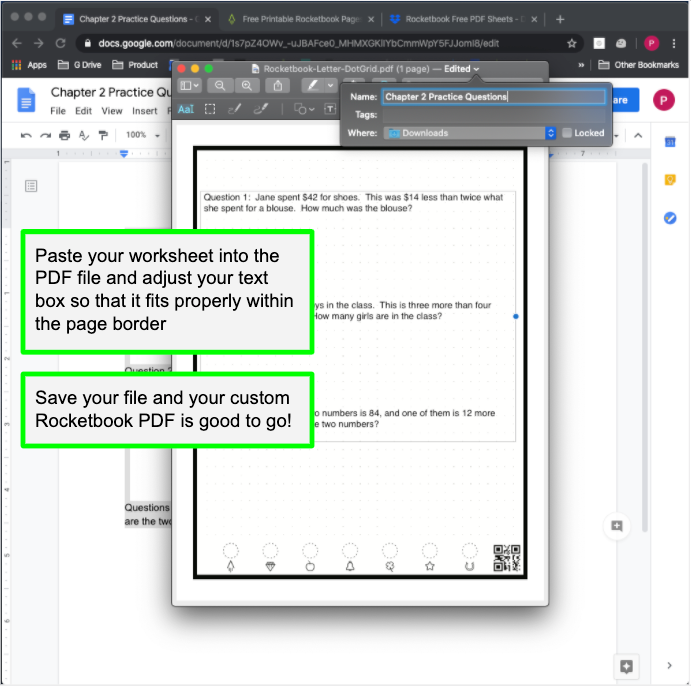Open the Edited title dropdown arrow
The height and width of the screenshot is (686, 691).
[476, 69]
